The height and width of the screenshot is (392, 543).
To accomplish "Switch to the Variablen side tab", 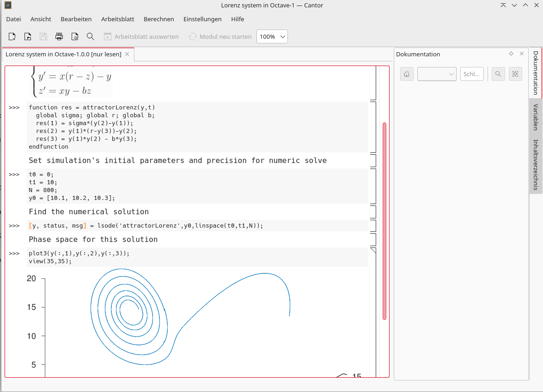I will [x=536, y=117].
